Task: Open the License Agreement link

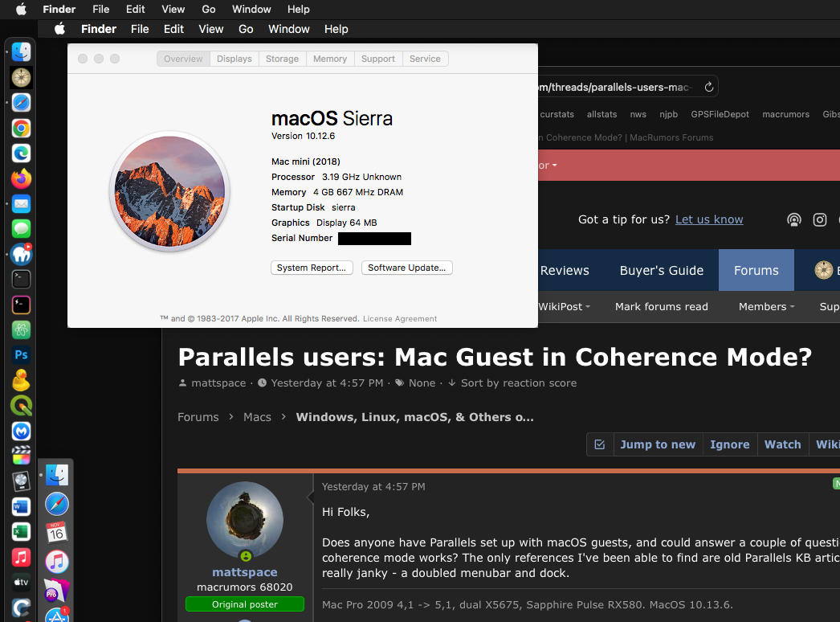Action: tap(400, 318)
